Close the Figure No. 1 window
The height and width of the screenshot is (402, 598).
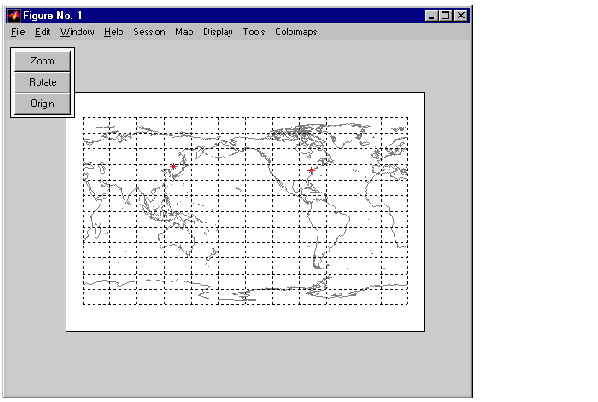(x=461, y=16)
